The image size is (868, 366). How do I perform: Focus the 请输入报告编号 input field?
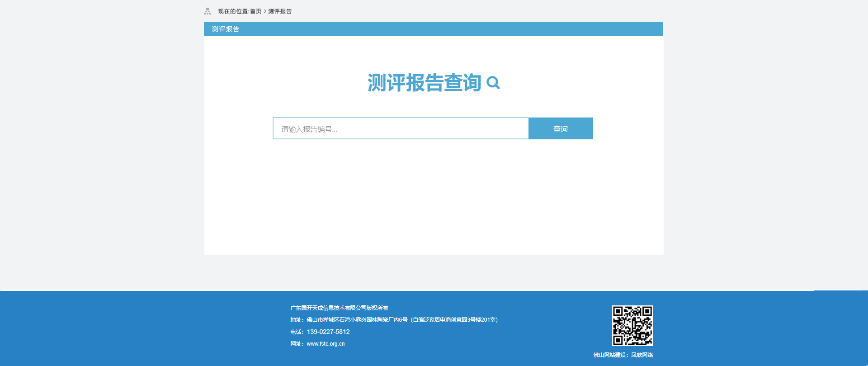pyautogui.click(x=401, y=129)
